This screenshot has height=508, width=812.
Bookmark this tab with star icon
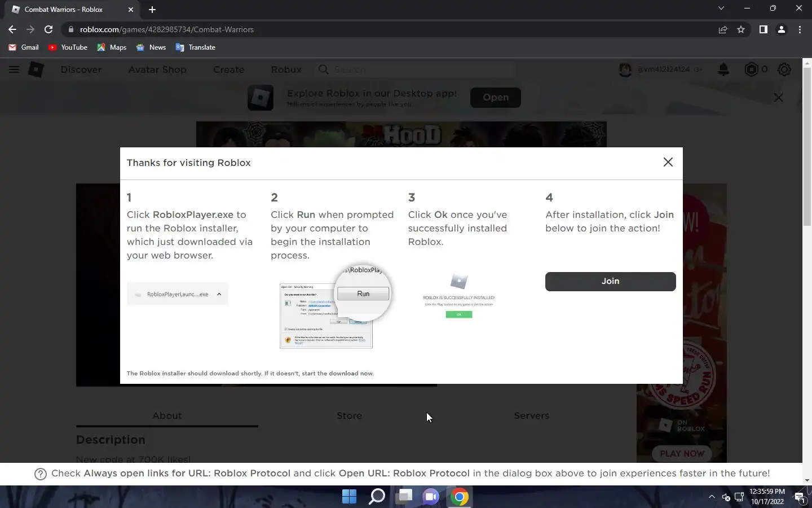pyautogui.click(x=741, y=29)
